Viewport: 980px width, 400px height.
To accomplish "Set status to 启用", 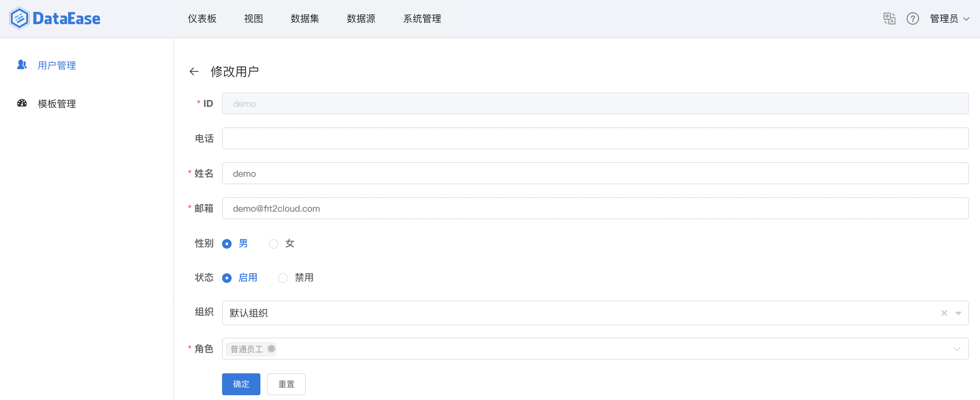I will pos(227,278).
